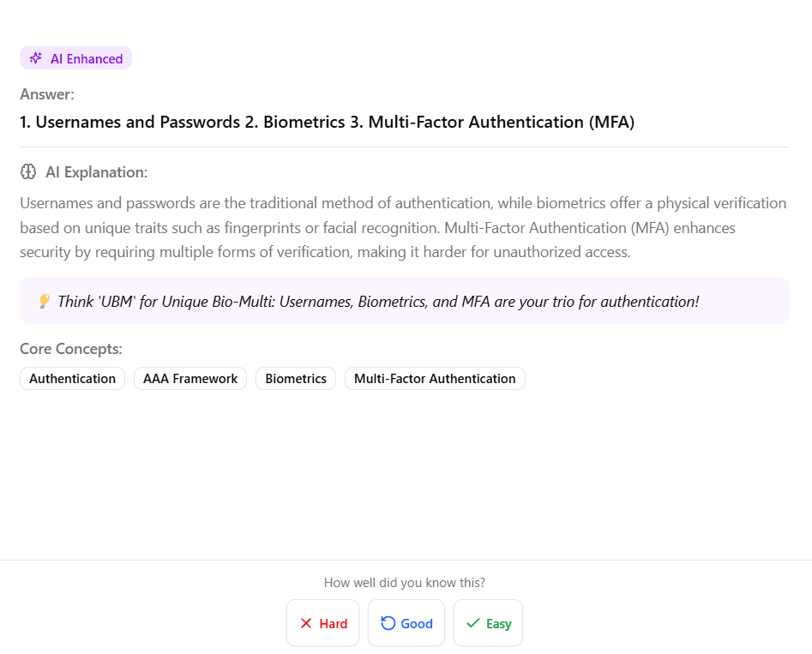Open the Authentication concept tag
The image size is (812, 654).
(72, 378)
